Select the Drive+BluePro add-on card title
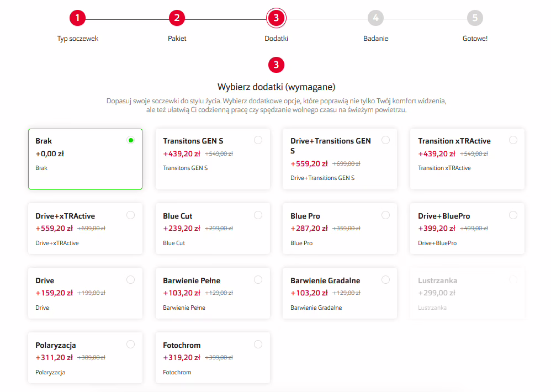Image resolution: width=551 pixels, height=392 pixels. click(444, 216)
